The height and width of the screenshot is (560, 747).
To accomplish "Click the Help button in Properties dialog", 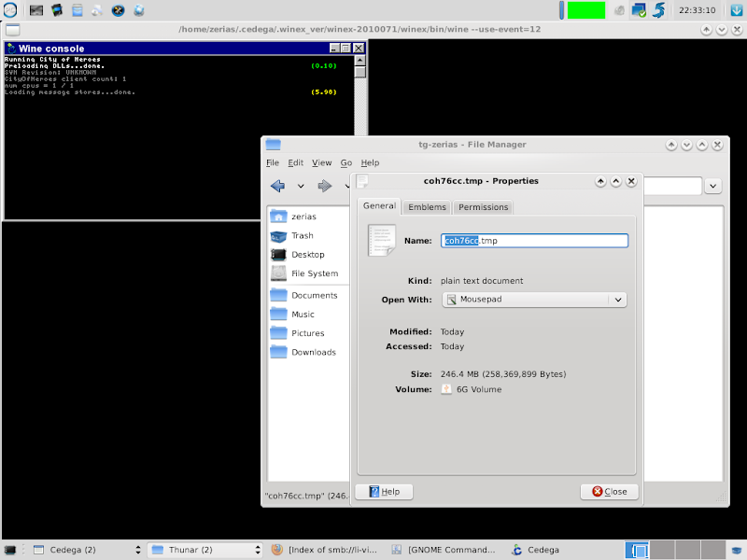I will [x=384, y=491].
